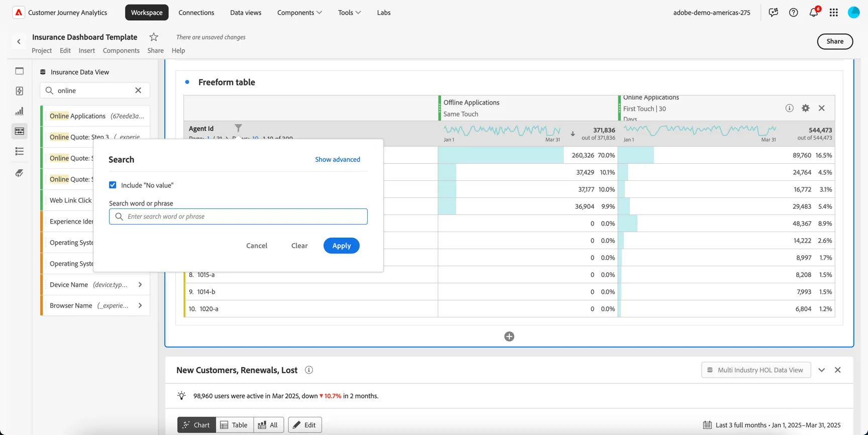Go back with the left arrow

tap(19, 42)
